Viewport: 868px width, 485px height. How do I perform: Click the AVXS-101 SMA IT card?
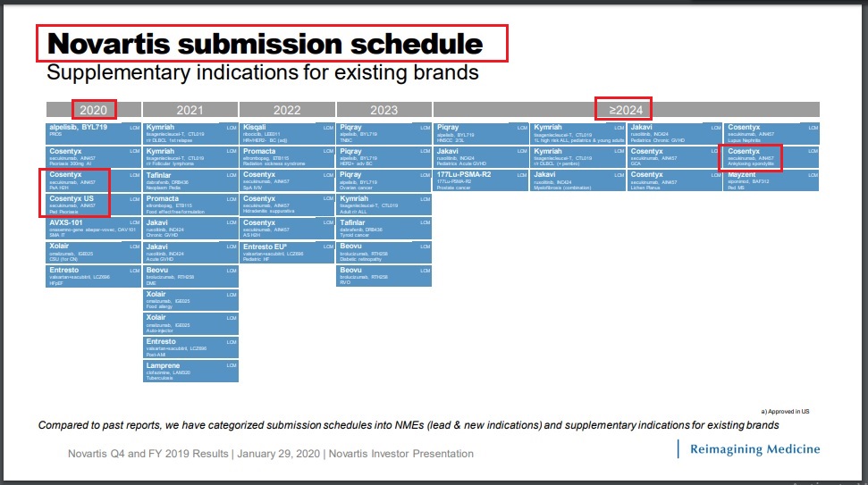(x=94, y=229)
